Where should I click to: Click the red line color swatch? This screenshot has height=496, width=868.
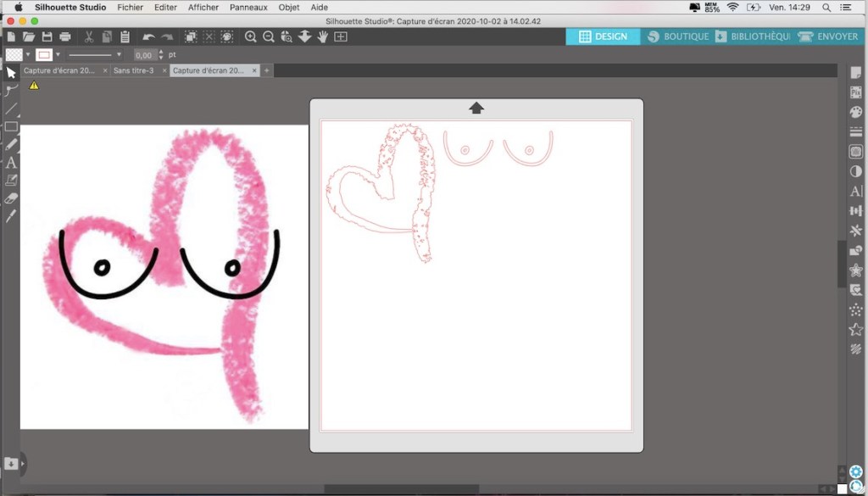43,54
